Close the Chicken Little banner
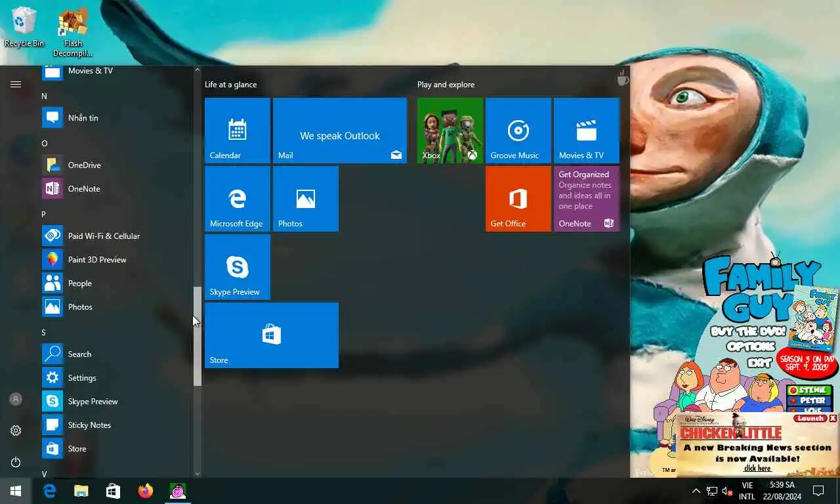 tap(833, 418)
